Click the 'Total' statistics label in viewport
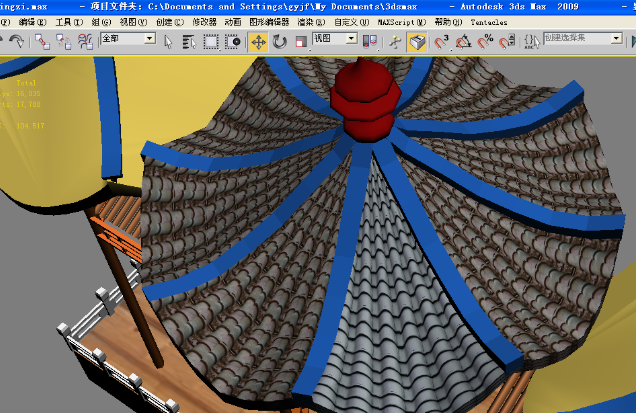 point(26,83)
